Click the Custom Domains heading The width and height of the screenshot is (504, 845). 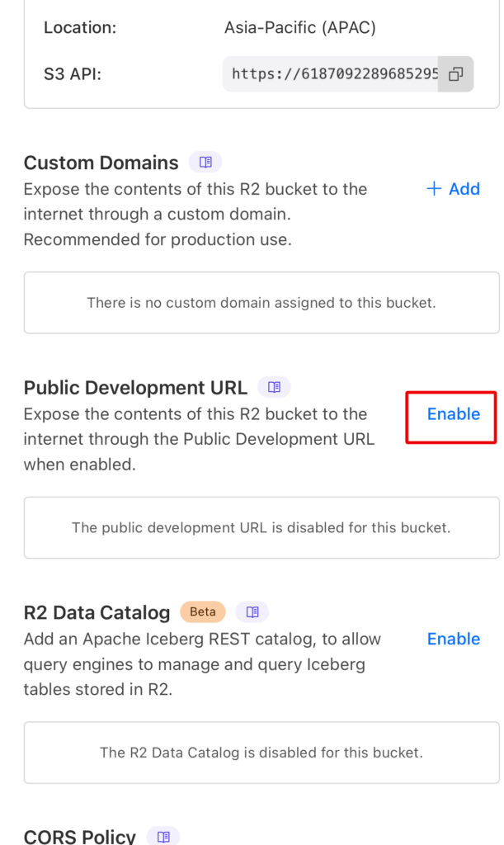click(x=101, y=163)
